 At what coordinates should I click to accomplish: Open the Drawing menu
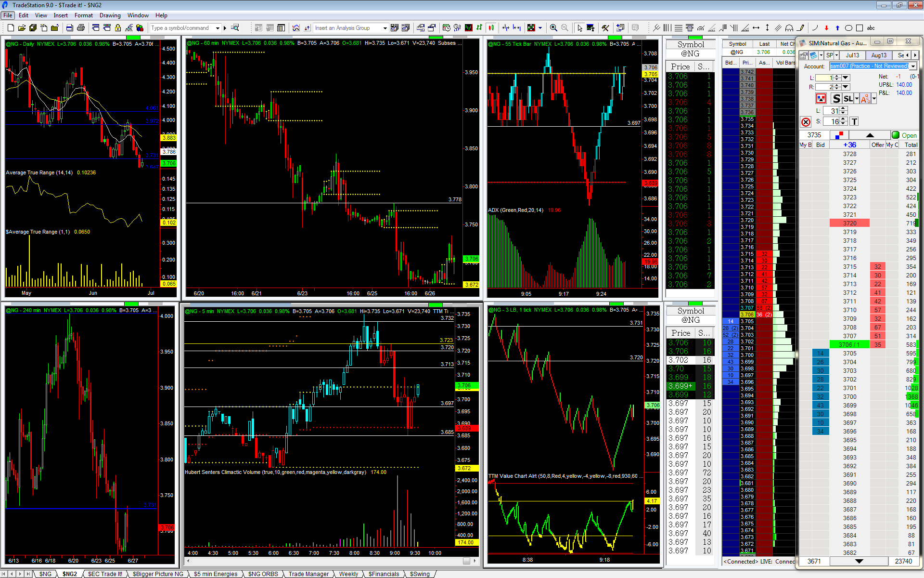(x=110, y=15)
